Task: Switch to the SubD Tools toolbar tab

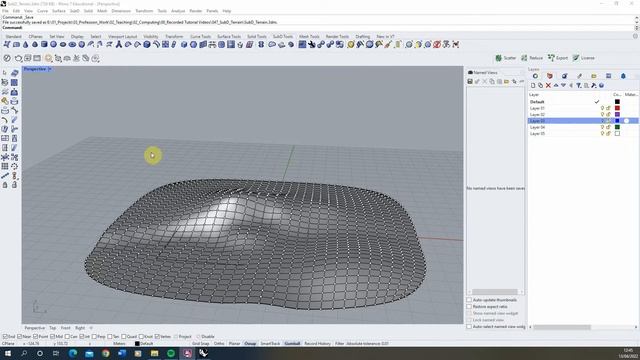Action: [x=282, y=37]
